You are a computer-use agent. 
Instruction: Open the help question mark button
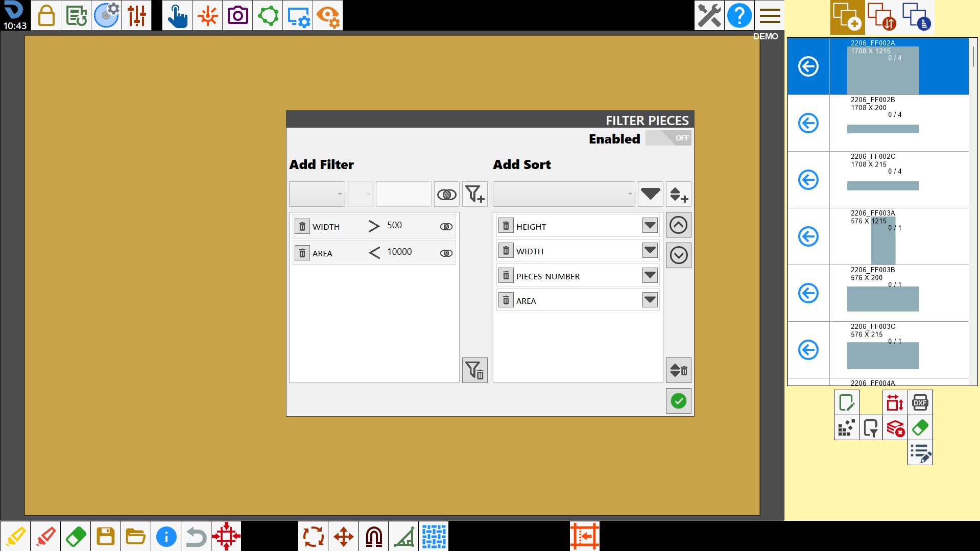point(739,15)
